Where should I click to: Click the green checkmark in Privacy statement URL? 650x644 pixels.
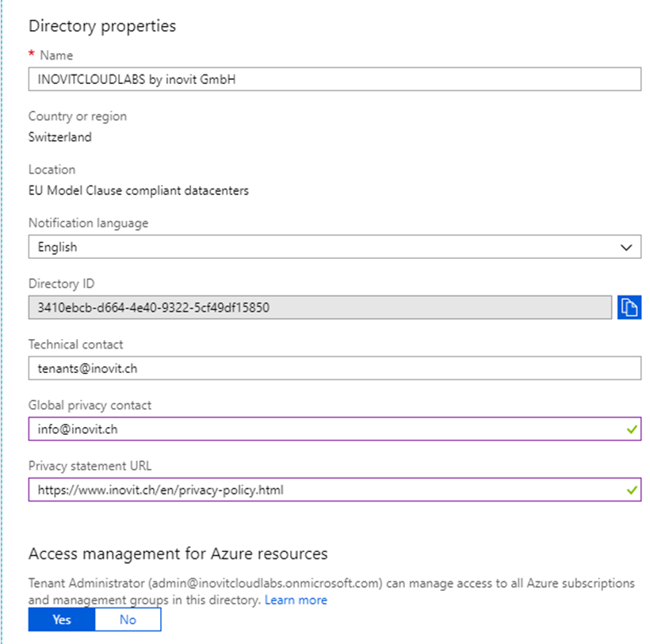(632, 490)
